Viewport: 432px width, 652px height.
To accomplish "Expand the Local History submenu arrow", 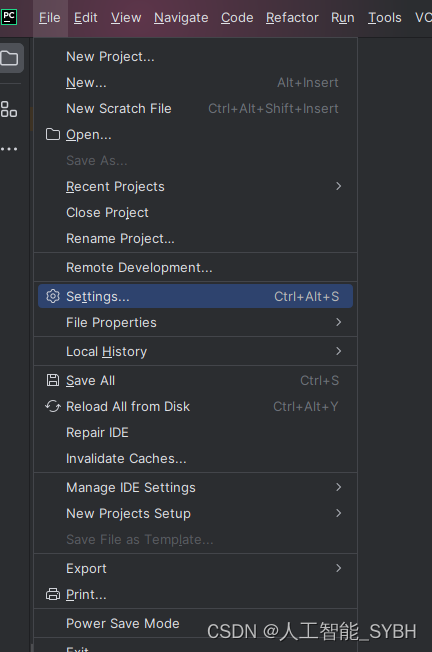I will [x=338, y=351].
